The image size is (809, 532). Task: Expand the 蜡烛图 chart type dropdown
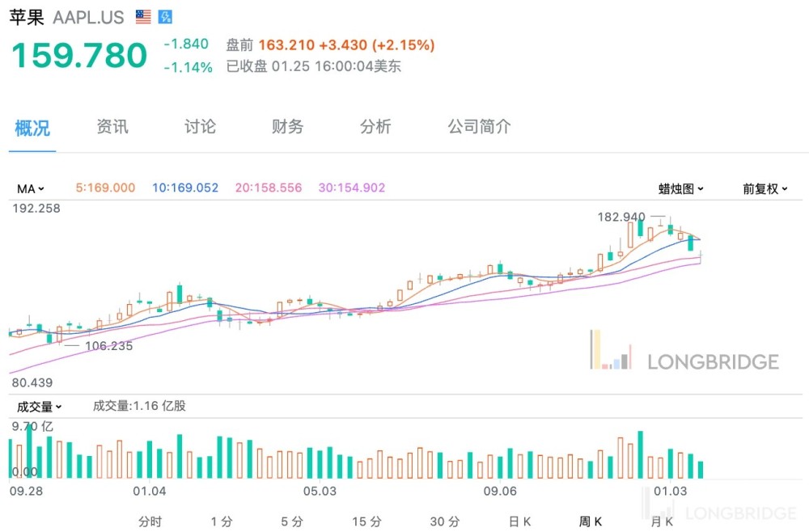[x=680, y=188]
